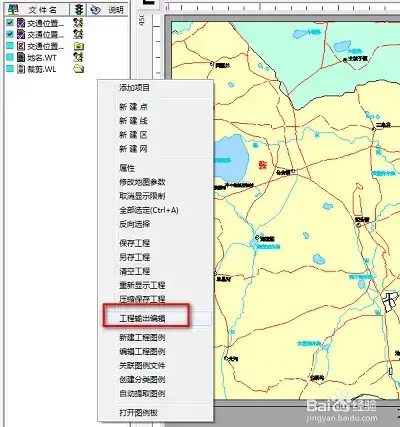Click the edit-status icon of the topmost 交通位置 row

(x=78, y=23)
